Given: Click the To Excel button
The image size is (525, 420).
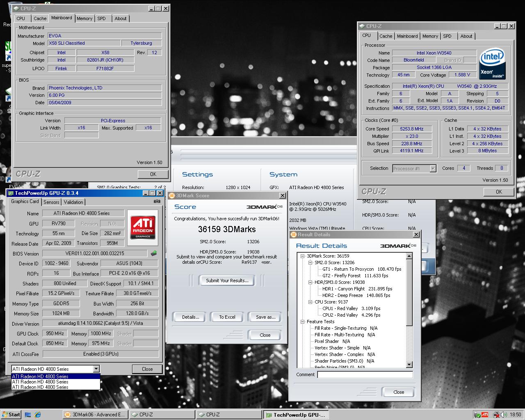Looking at the screenshot, I should [x=227, y=317].
